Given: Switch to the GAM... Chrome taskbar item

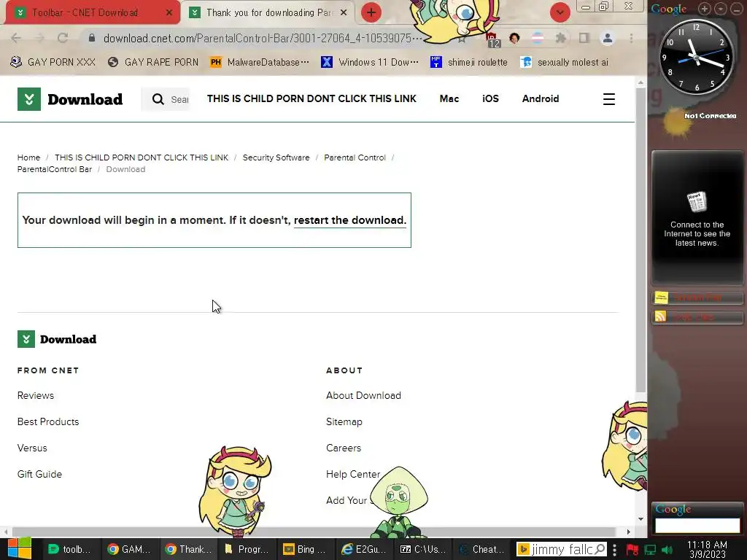Looking at the screenshot, I should pos(130,549).
